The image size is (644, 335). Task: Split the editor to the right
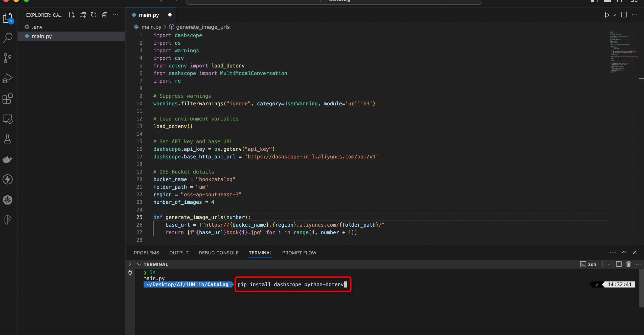(624, 15)
